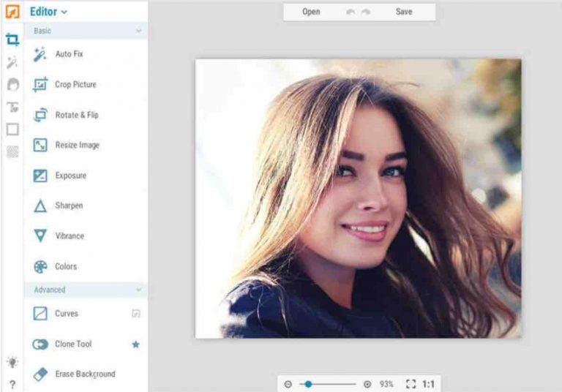Click the Crop Picture icon
The width and height of the screenshot is (562, 392).
[x=40, y=85]
